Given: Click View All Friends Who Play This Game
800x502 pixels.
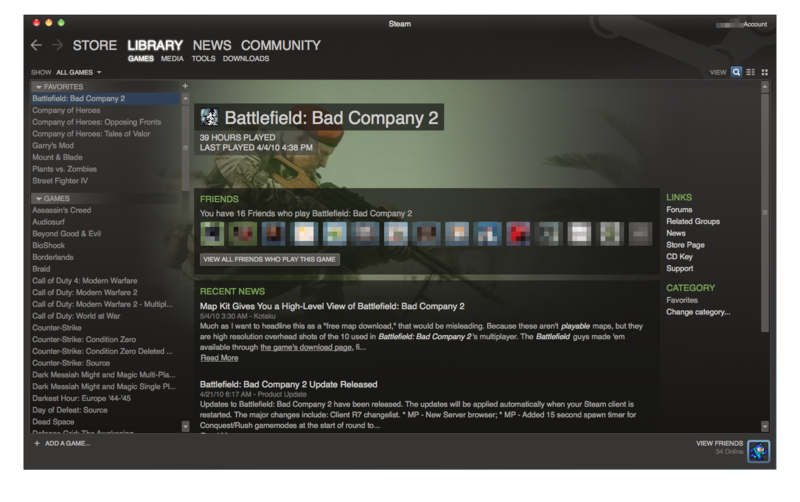Looking at the screenshot, I should click(x=269, y=259).
